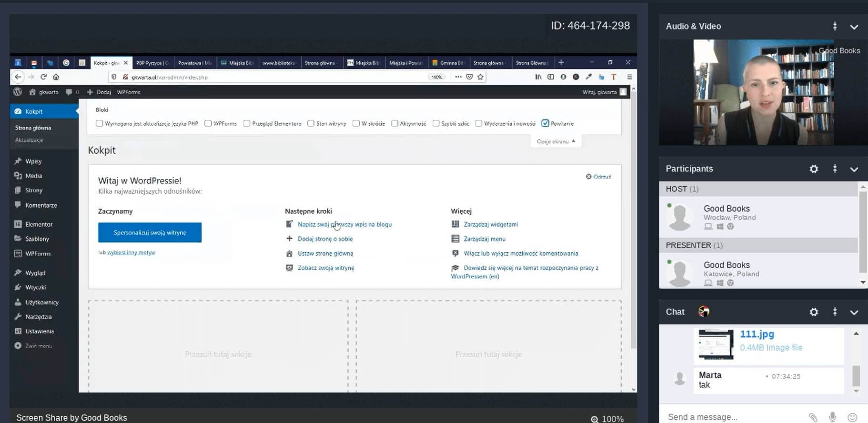The height and width of the screenshot is (423, 868).
Task: Switch to the PBP Pyrzyce browser tab
Action: [x=152, y=62]
